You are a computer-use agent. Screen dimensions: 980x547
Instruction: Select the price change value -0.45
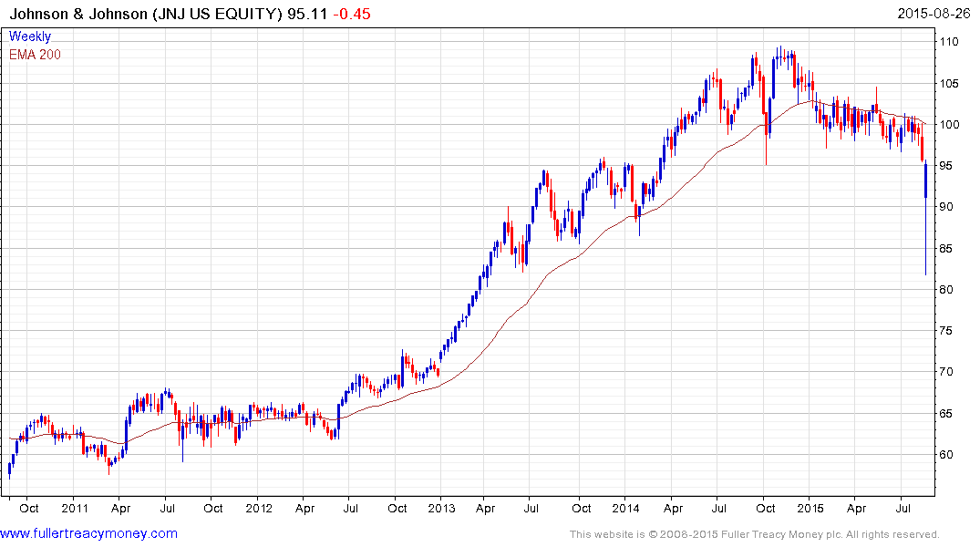[x=352, y=14]
